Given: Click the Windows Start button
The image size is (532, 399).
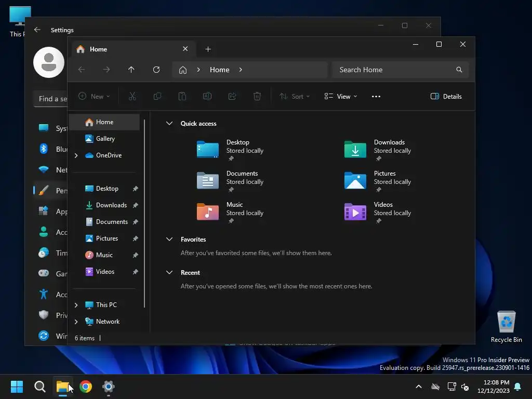Looking at the screenshot, I should tap(17, 387).
